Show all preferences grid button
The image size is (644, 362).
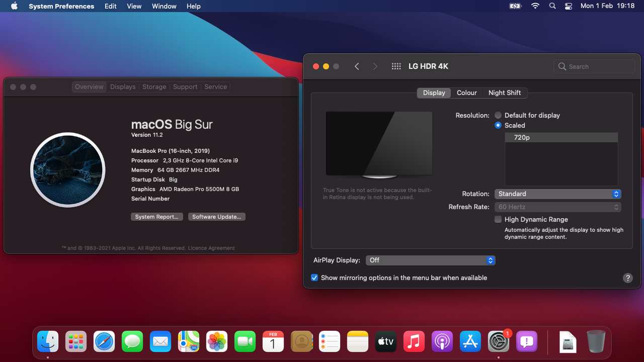pos(396,66)
